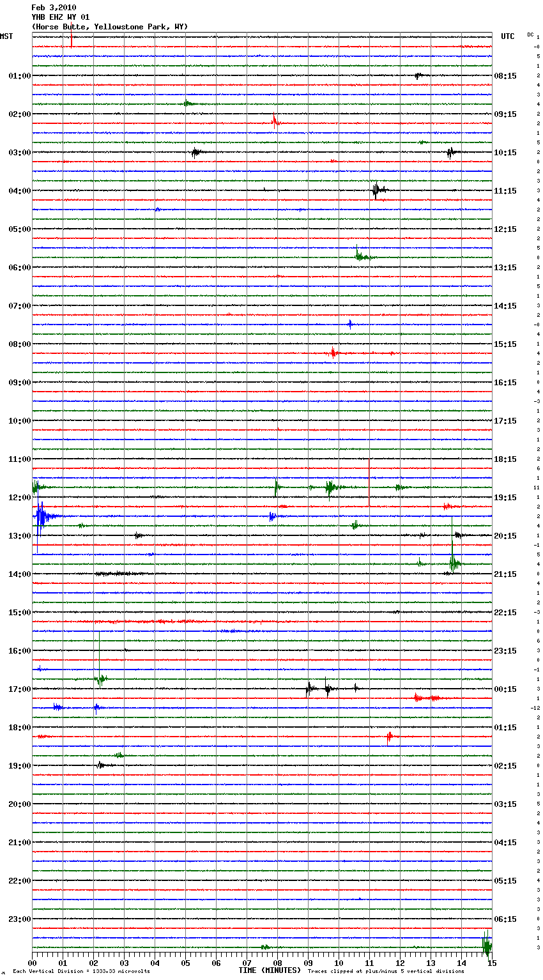Click the x-axis minute tick label '08'
Image resolution: width=543 pixels, height=980 pixels.
(277, 963)
